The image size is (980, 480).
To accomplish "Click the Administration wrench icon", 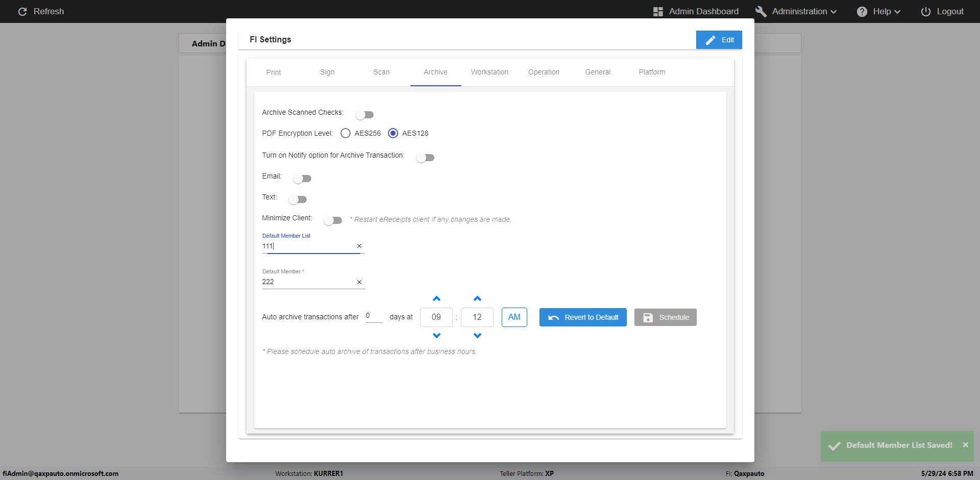I will 761,11.
